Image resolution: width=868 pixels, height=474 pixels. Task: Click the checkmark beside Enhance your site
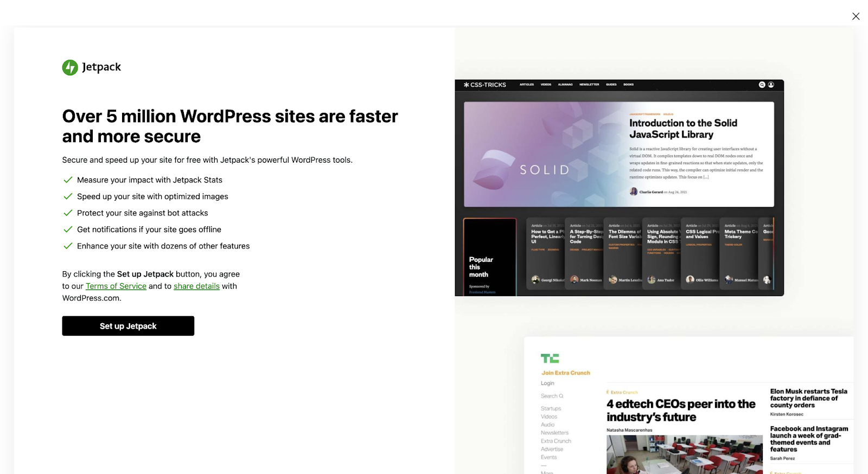pos(68,246)
